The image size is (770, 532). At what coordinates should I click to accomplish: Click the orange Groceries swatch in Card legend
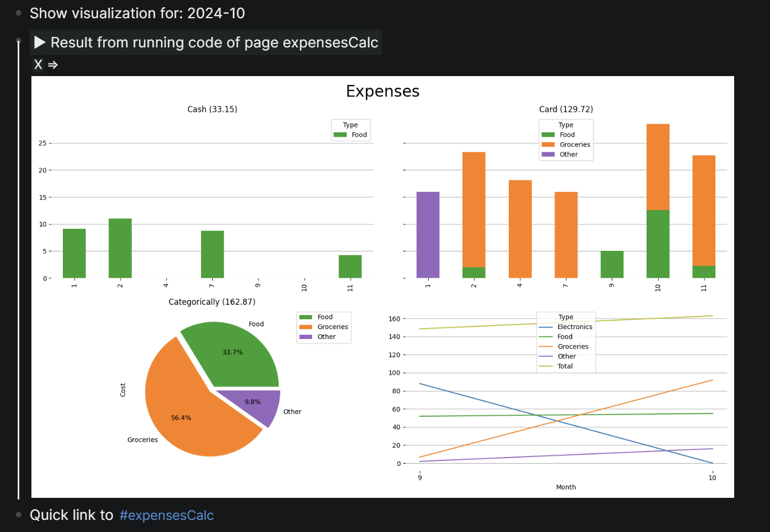(548, 144)
